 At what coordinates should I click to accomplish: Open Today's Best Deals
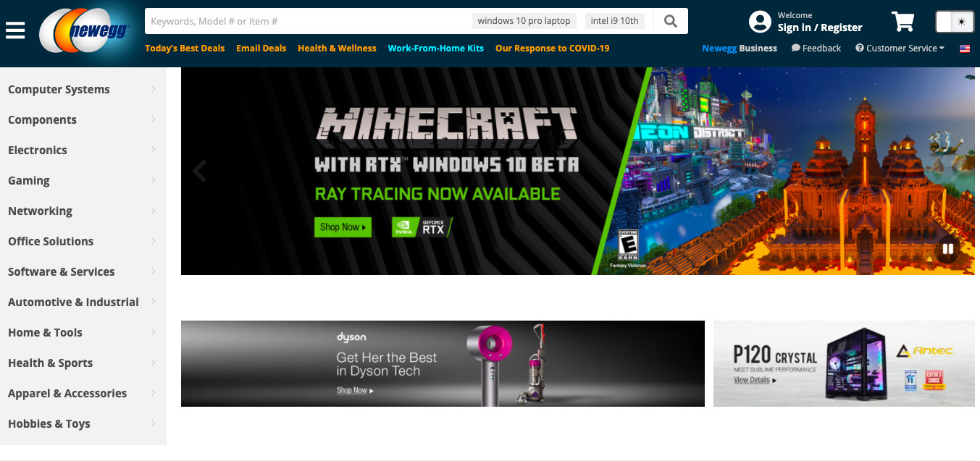click(x=185, y=48)
